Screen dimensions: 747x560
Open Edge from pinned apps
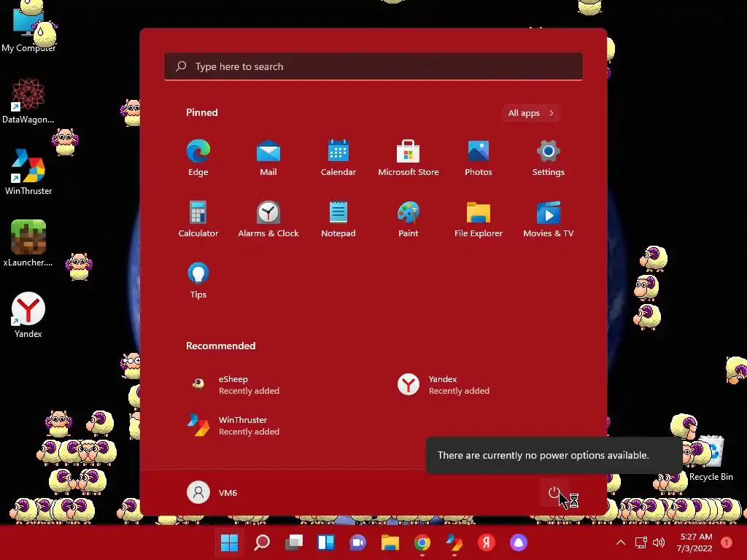coord(198,158)
